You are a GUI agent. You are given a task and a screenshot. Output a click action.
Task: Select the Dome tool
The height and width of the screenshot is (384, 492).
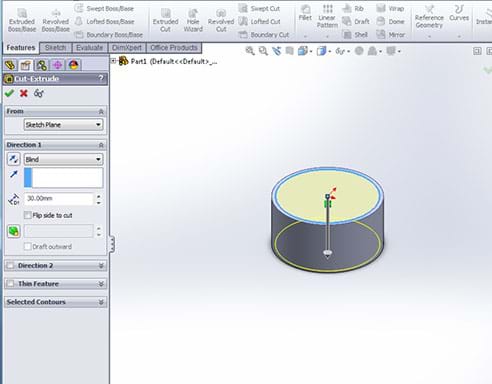click(x=390, y=22)
